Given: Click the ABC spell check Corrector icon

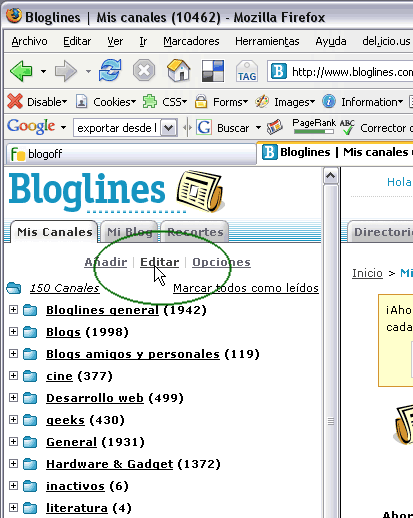Looking at the screenshot, I should tap(347, 127).
